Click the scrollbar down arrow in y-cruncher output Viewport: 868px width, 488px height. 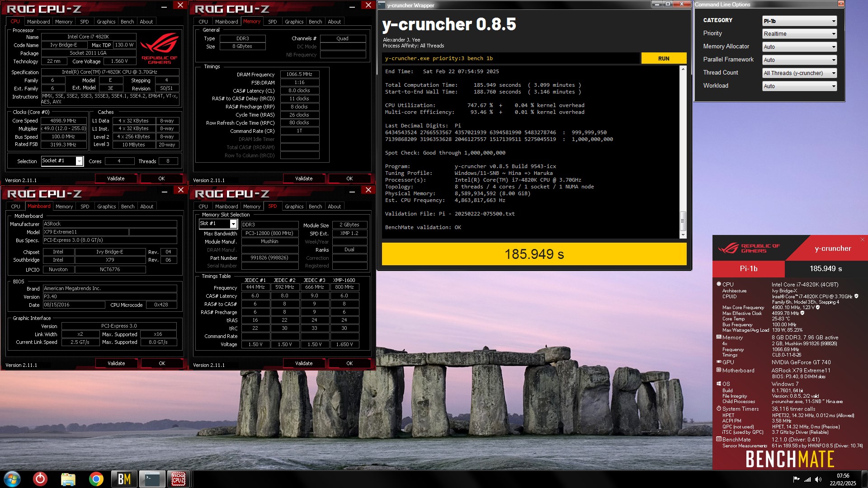[x=683, y=235]
